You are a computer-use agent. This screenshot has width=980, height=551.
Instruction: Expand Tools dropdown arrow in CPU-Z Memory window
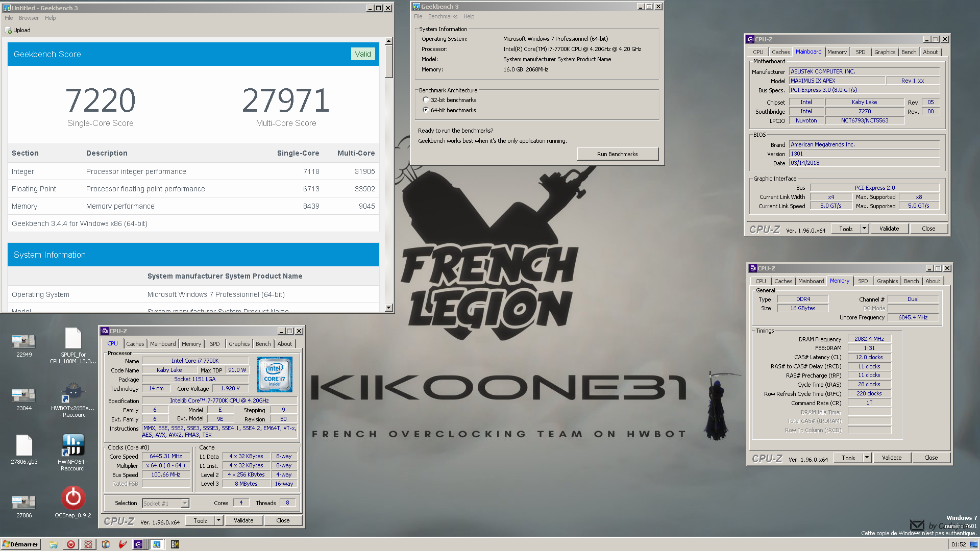tap(867, 458)
